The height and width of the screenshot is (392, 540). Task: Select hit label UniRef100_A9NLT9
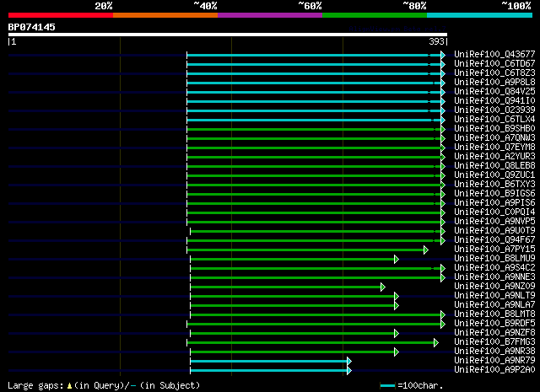tap(494, 296)
